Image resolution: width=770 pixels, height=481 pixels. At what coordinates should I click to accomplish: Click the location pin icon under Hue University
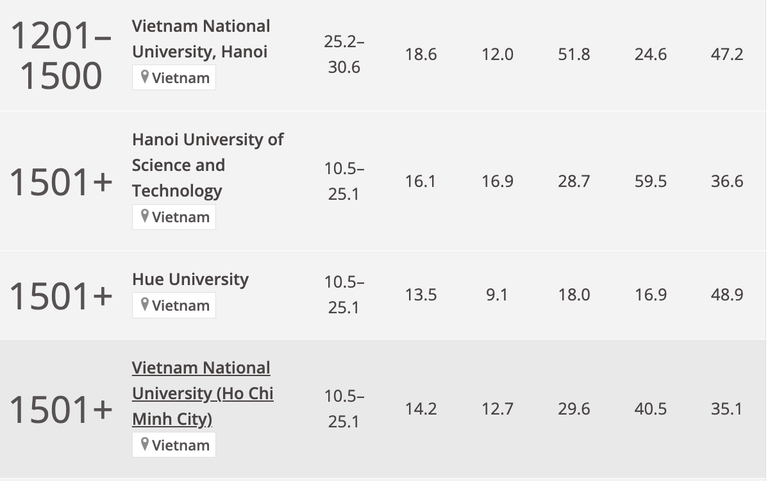coord(145,305)
